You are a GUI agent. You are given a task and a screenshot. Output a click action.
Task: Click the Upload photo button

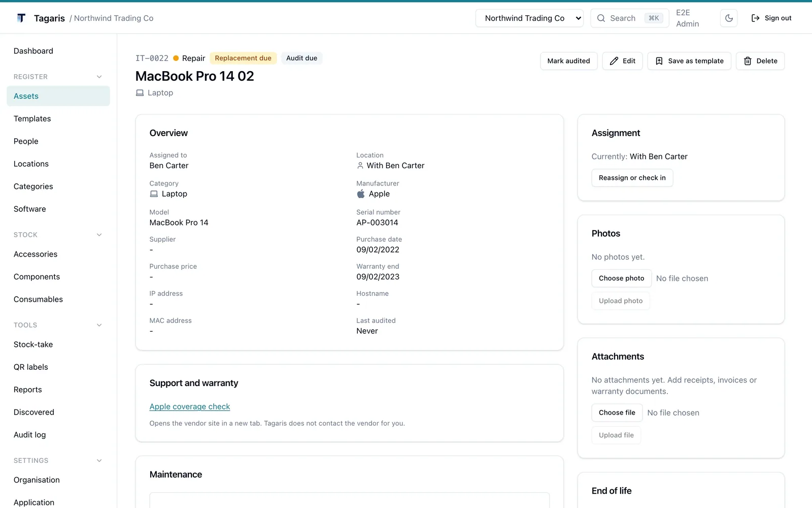[621, 301]
